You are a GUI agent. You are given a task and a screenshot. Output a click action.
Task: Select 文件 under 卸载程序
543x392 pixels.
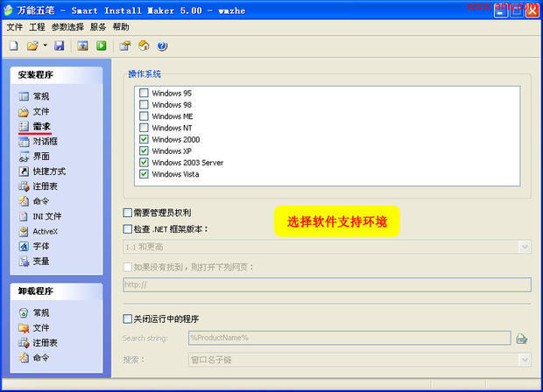[x=34, y=327]
